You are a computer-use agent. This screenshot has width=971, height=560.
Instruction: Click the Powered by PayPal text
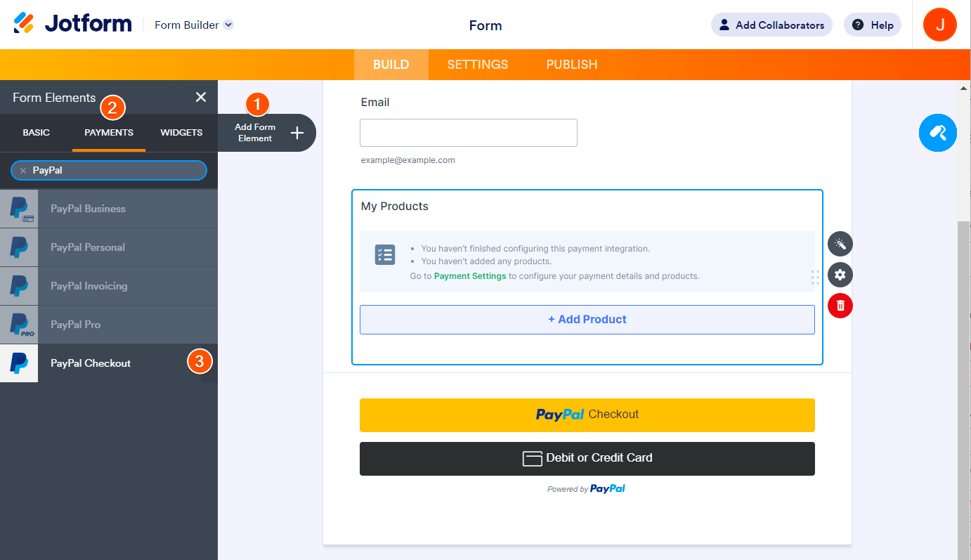(x=587, y=489)
